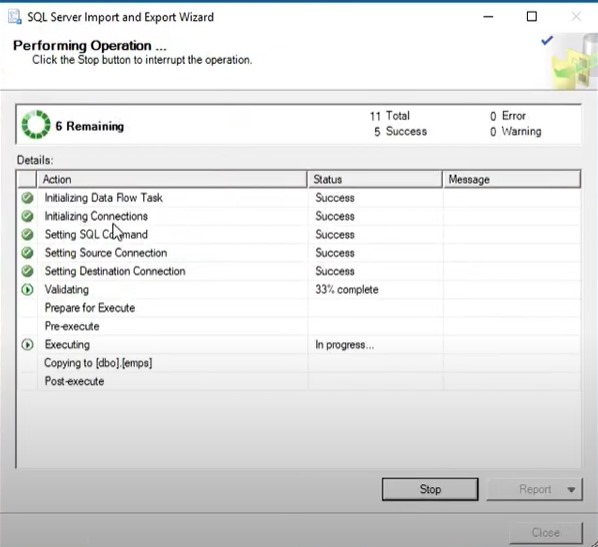
Task: Click the wizard banner graphic at top right
Action: (x=574, y=61)
